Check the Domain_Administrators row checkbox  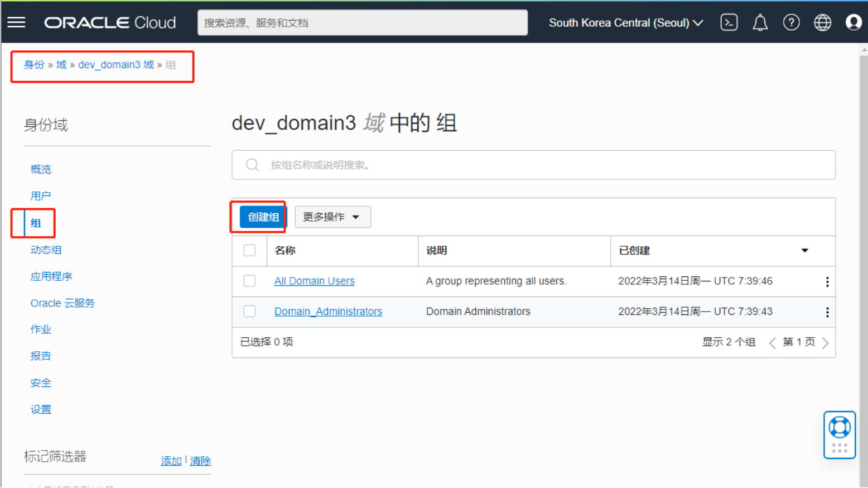249,311
